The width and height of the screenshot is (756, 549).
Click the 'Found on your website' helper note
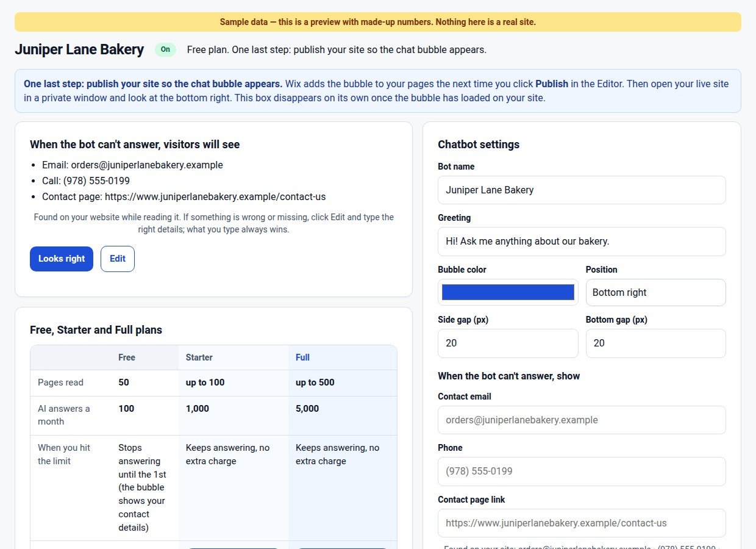(214, 223)
